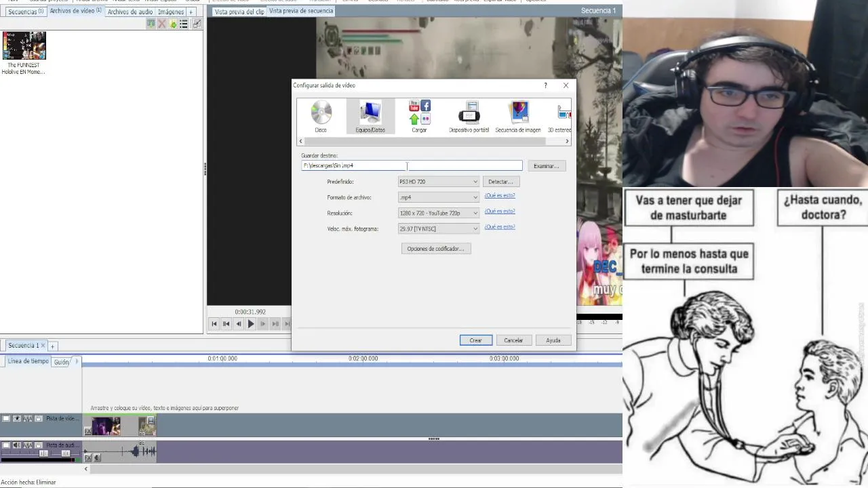The height and width of the screenshot is (488, 868).
Task: Open Opciones de codificador...
Action: tap(436, 249)
